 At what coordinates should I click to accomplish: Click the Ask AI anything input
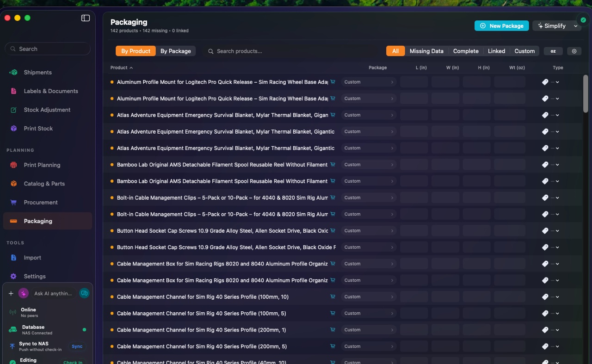pyautogui.click(x=53, y=293)
